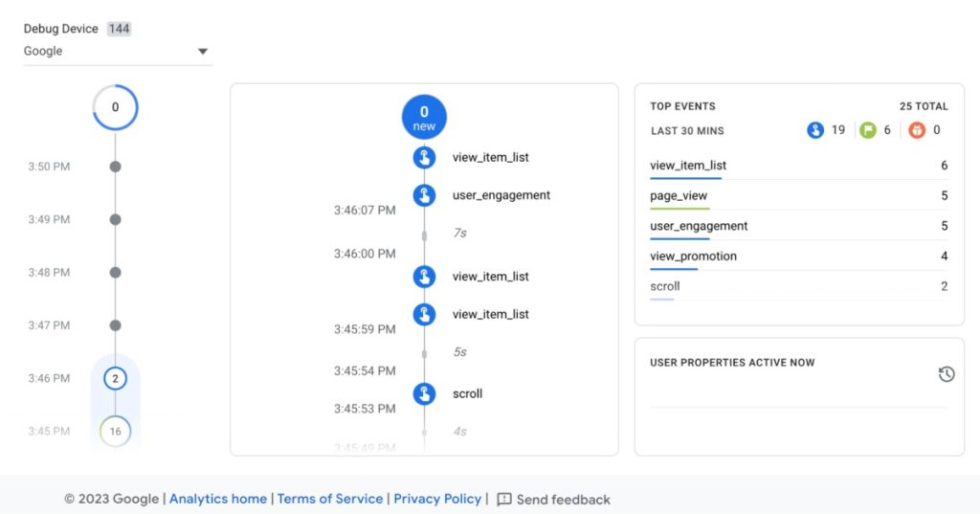Click the 3:50 PM timeline dot
This screenshot has height=514, width=980.
[115, 167]
